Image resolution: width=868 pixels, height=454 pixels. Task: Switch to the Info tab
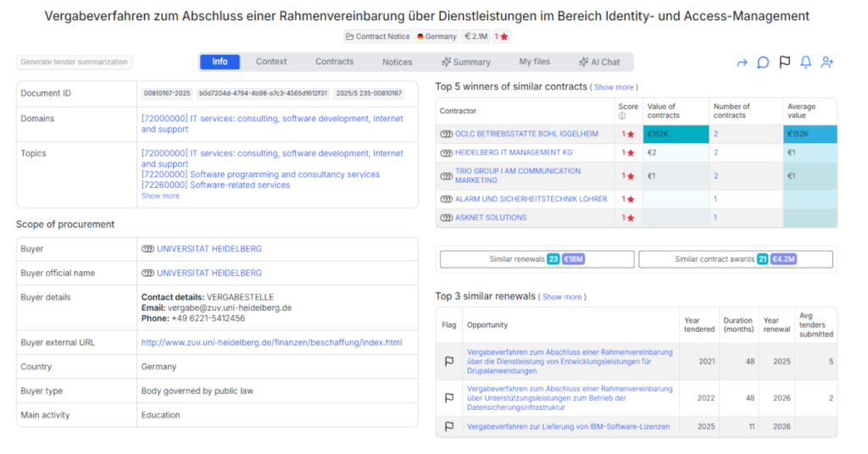pos(220,62)
